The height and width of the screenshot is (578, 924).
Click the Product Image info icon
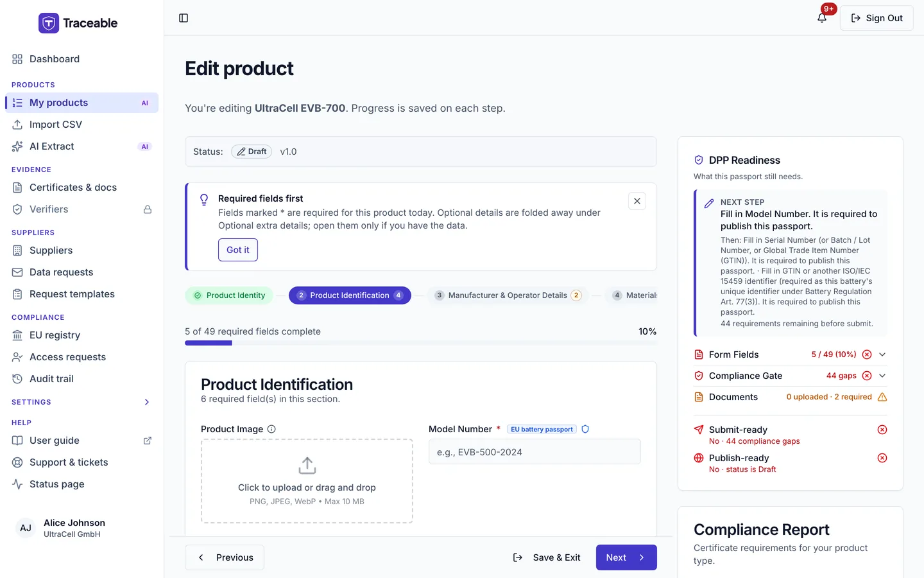pos(271,429)
